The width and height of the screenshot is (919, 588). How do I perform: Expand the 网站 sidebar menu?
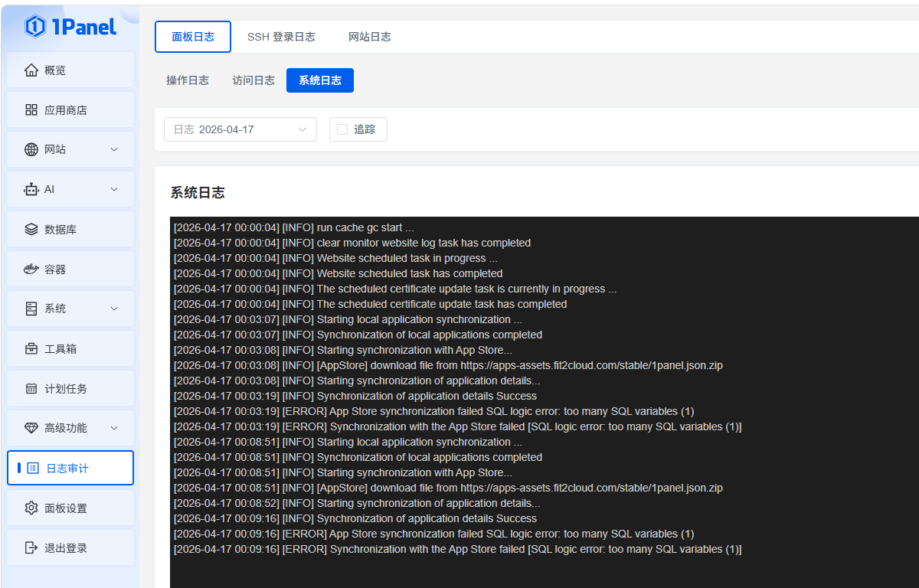point(114,150)
